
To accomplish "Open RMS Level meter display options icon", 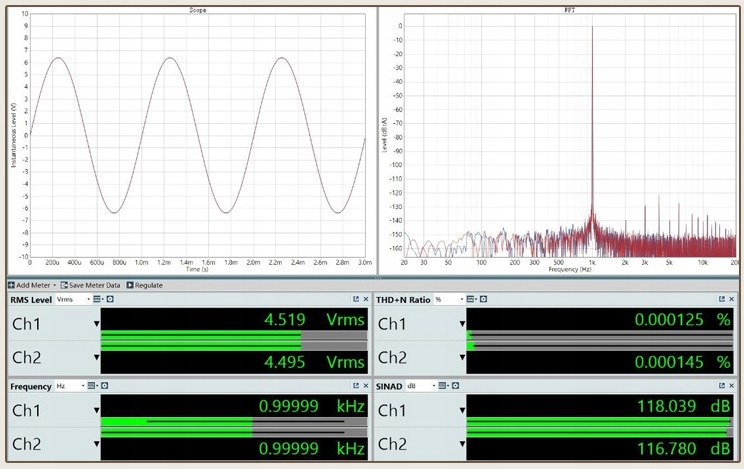I will pyautogui.click(x=98, y=299).
